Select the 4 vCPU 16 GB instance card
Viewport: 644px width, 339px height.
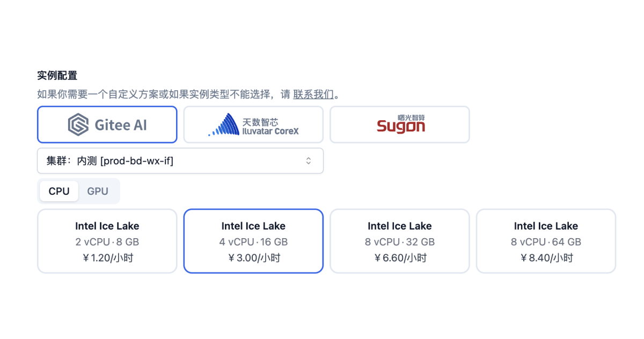pyautogui.click(x=253, y=241)
